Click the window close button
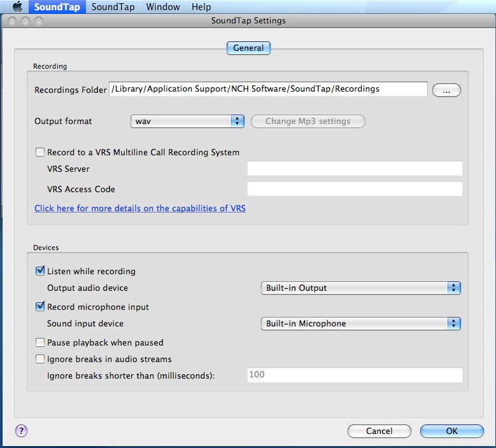Image resolution: width=496 pixels, height=448 pixels. click(12, 21)
